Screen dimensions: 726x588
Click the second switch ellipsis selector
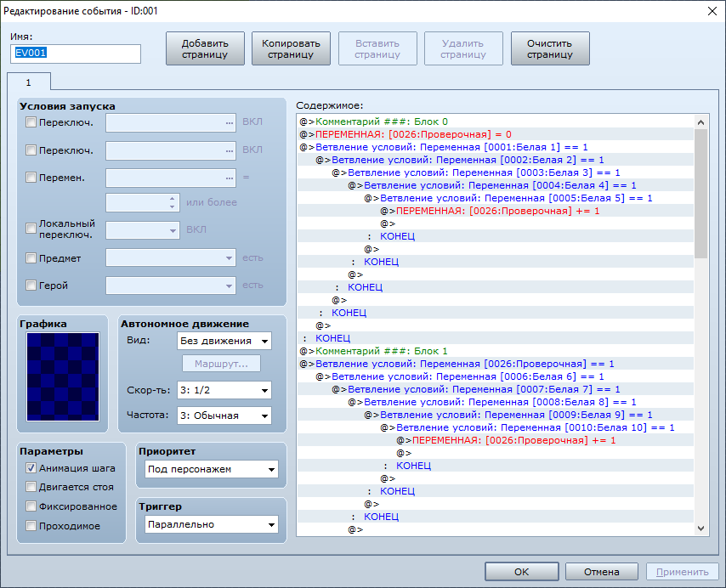(x=230, y=150)
